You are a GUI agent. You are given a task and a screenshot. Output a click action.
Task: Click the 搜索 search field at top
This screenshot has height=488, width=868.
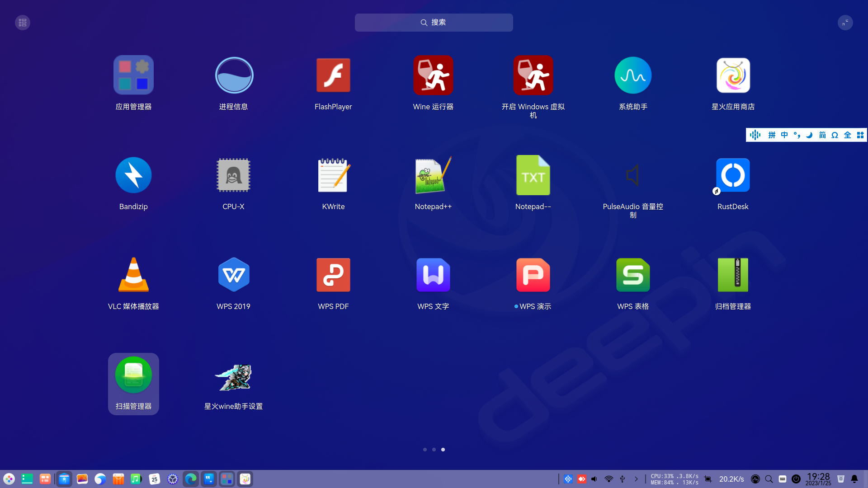click(x=434, y=22)
